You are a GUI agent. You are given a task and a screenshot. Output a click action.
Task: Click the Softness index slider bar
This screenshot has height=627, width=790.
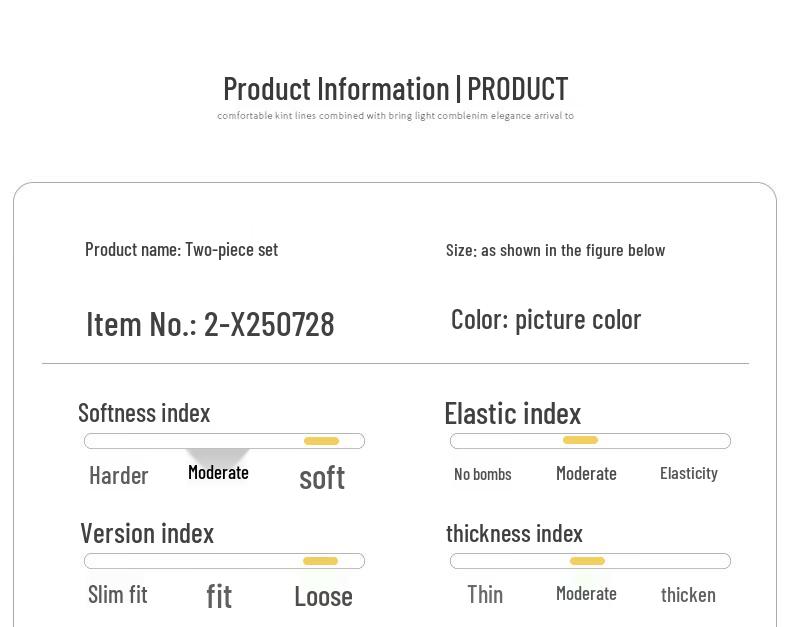click(x=224, y=441)
